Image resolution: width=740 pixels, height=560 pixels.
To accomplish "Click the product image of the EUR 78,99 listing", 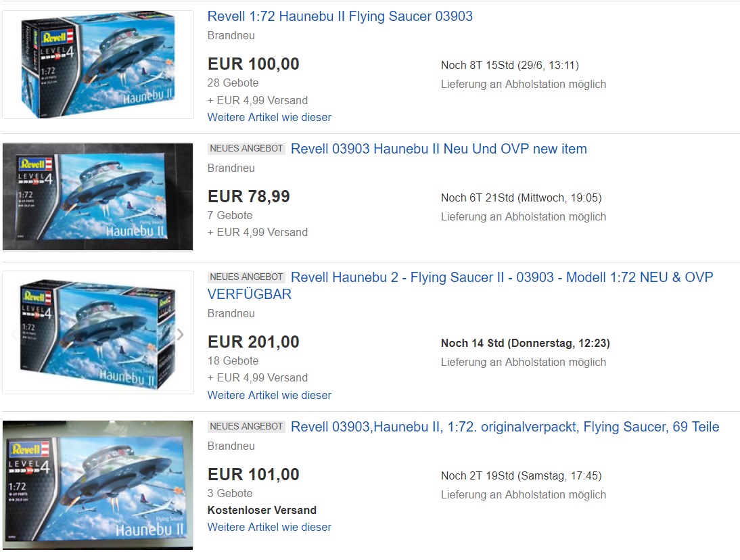I will (98, 196).
